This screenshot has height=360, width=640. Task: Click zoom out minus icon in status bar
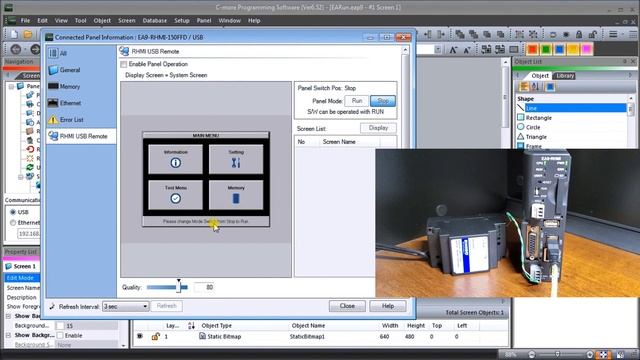click(531, 354)
